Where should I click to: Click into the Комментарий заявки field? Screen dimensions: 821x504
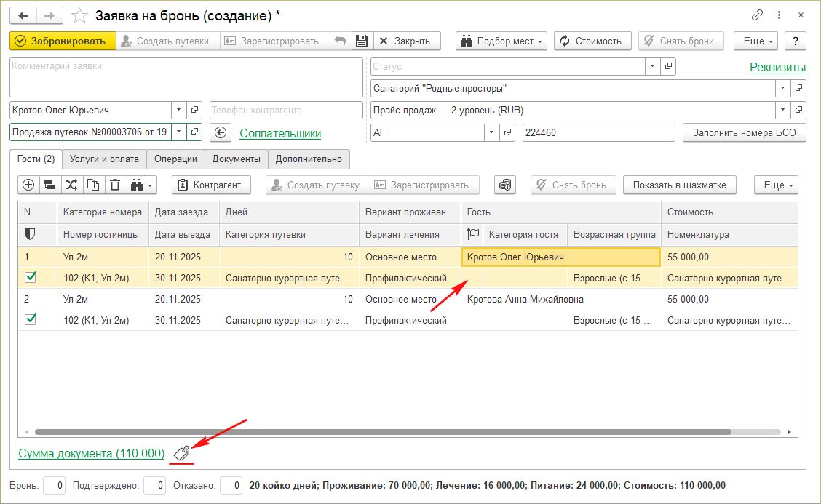click(x=186, y=77)
